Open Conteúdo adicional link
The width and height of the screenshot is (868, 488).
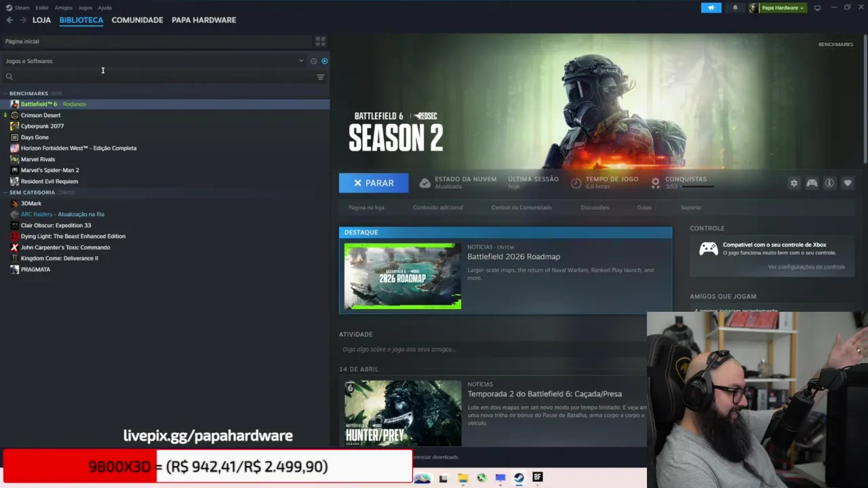tap(438, 207)
